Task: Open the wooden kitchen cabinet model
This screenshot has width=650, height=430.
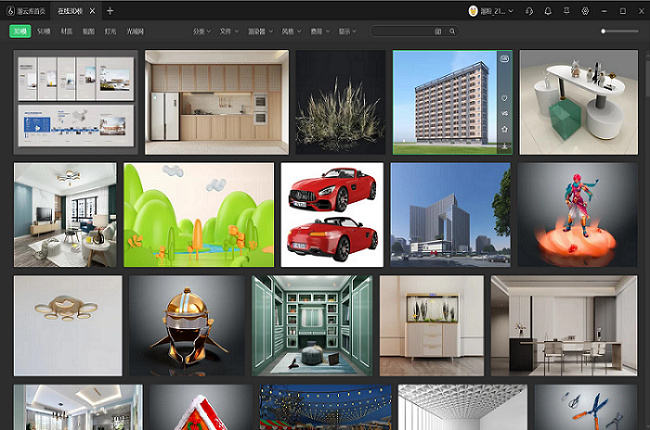Action: (217, 102)
